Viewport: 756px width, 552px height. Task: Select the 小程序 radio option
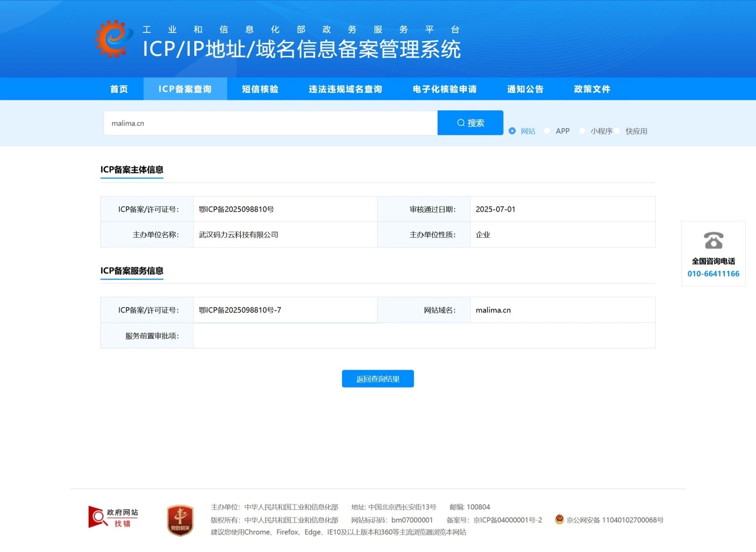click(x=582, y=131)
